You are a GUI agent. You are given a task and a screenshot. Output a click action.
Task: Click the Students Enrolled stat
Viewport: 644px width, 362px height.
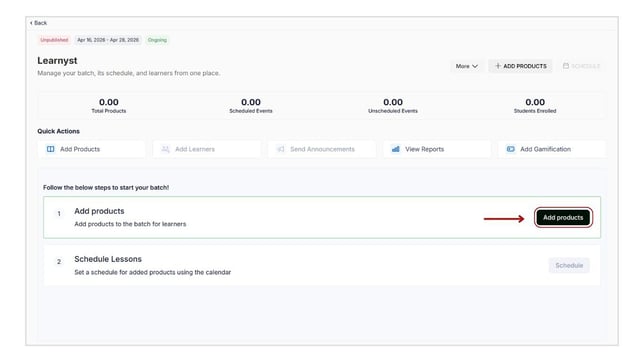coord(535,106)
